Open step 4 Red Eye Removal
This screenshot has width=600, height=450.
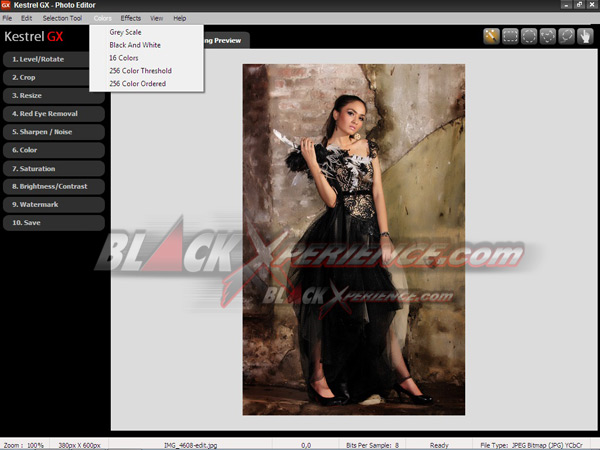pyautogui.click(x=54, y=114)
